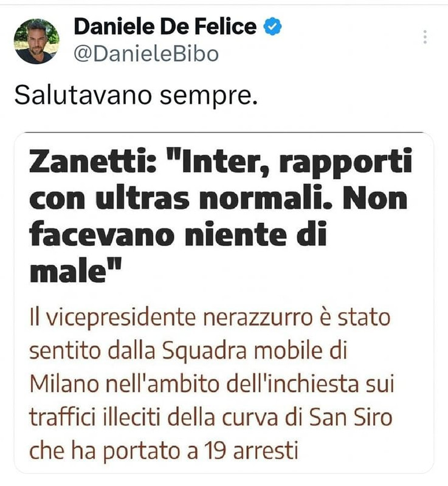448x486 pixels.
Task: Click the "San Siro" text in the summary
Action: point(351,418)
